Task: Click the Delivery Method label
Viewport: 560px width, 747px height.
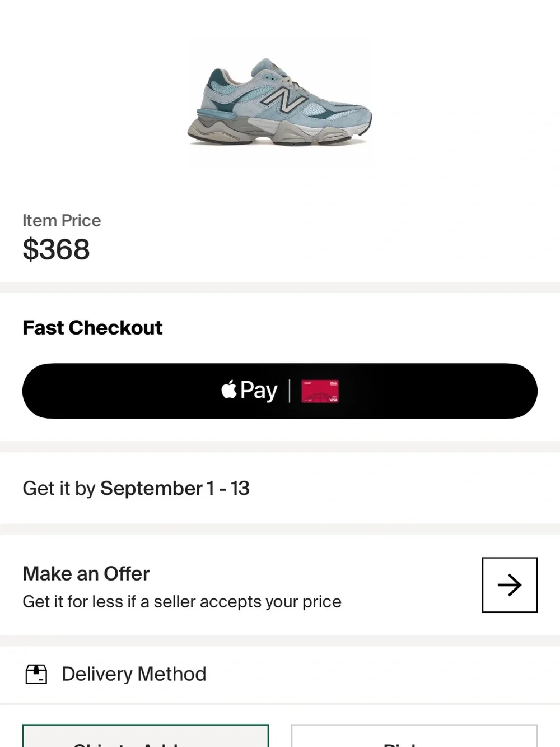Action: [x=134, y=674]
